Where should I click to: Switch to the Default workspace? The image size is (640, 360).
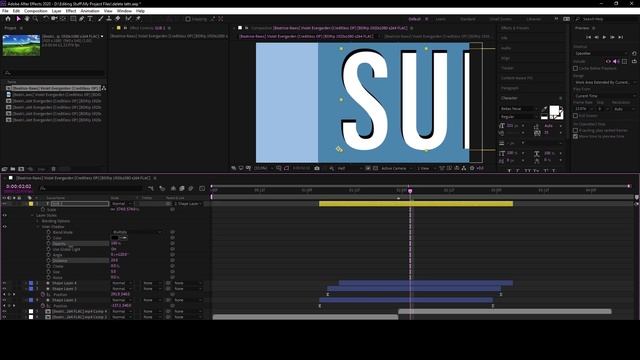pyautogui.click(x=414, y=19)
